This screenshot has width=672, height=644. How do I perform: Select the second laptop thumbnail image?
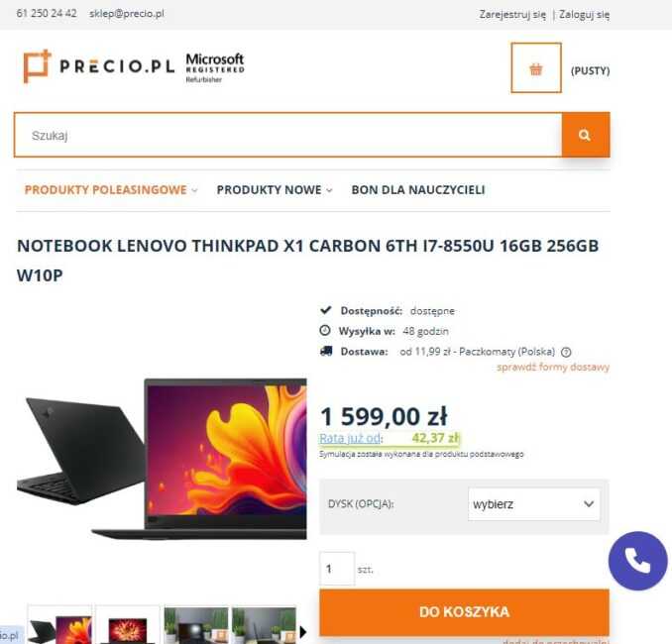127,625
